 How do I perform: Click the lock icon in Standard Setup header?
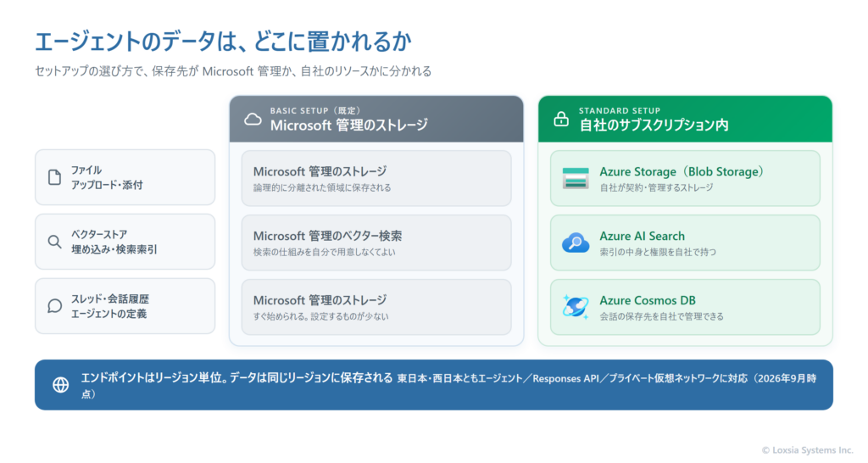(x=561, y=119)
